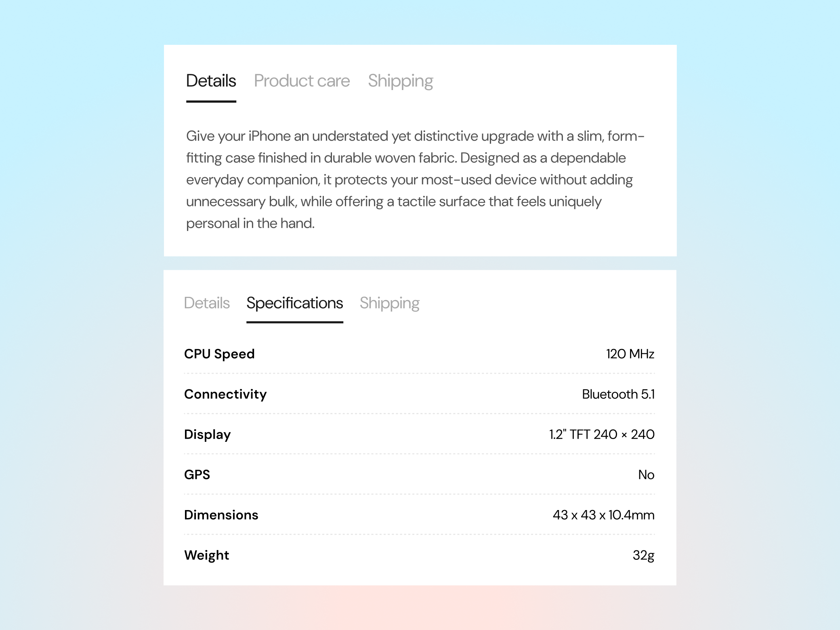The height and width of the screenshot is (630, 840).
Task: Switch to Shipping tab next to Specifications
Action: (389, 303)
